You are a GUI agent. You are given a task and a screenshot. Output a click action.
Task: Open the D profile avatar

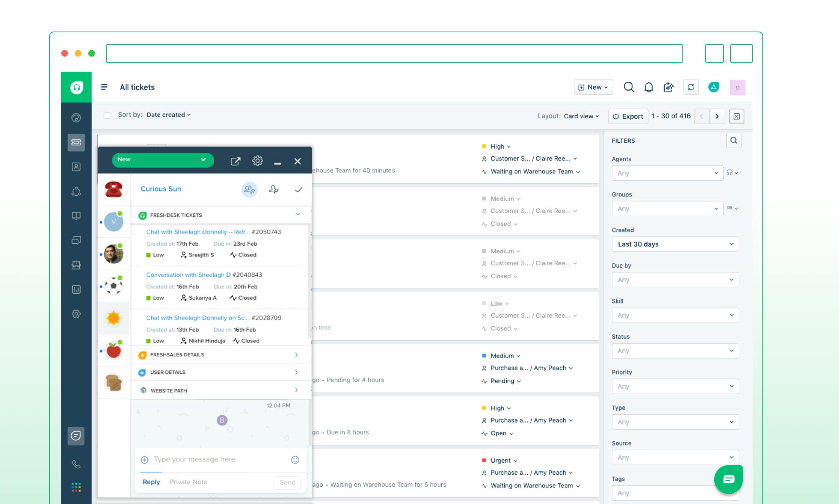[x=738, y=88]
